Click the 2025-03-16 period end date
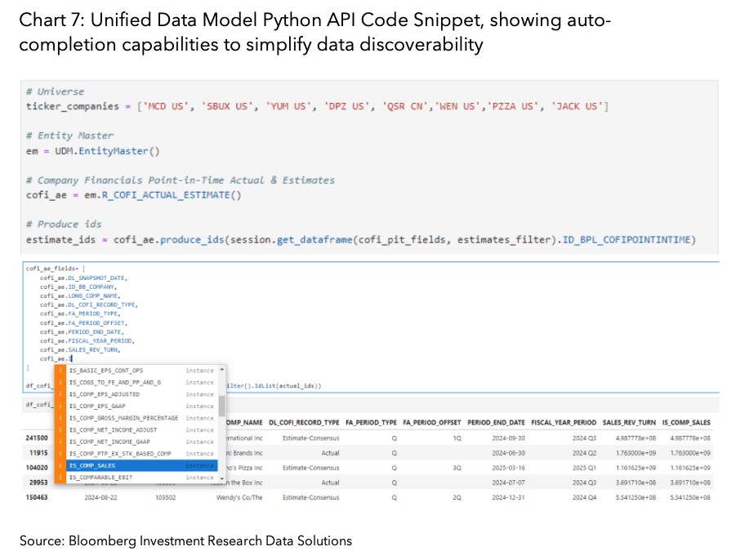This screenshot has height=560, width=736. tap(508, 468)
